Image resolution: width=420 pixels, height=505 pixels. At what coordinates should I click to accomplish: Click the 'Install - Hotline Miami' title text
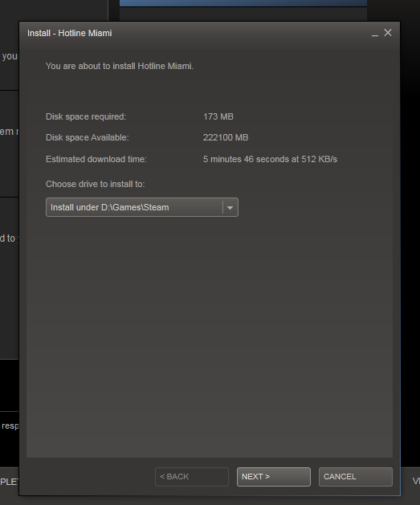[x=70, y=33]
